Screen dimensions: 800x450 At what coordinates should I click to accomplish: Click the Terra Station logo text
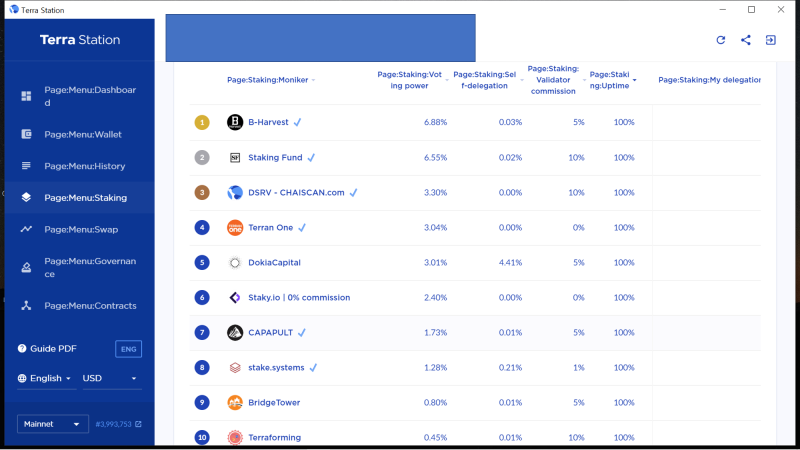[80, 40]
